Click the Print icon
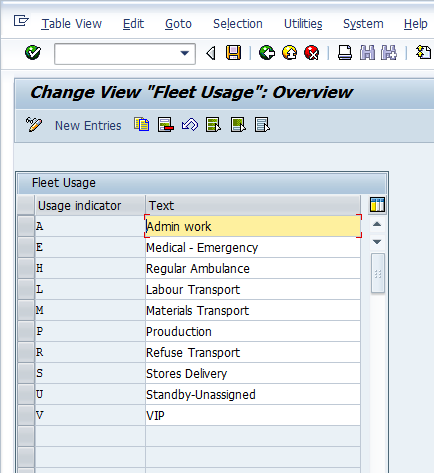This screenshot has width=434, height=473. click(x=345, y=53)
